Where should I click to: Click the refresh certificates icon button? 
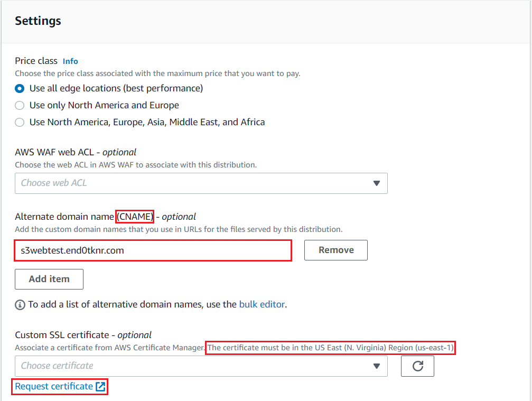click(417, 366)
